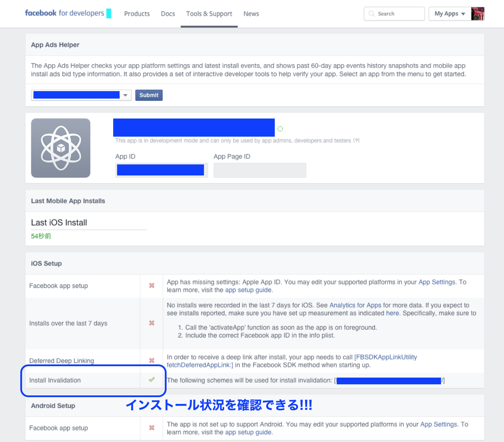Screen dimensions: 504x442
Task: Follow the 'here' measurement setup link
Action: (x=393, y=313)
